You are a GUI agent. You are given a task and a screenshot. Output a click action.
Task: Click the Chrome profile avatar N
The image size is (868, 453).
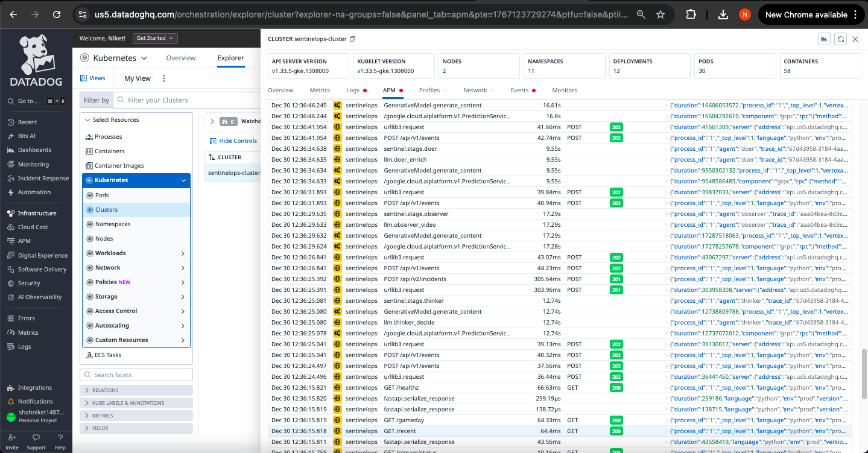coord(746,14)
